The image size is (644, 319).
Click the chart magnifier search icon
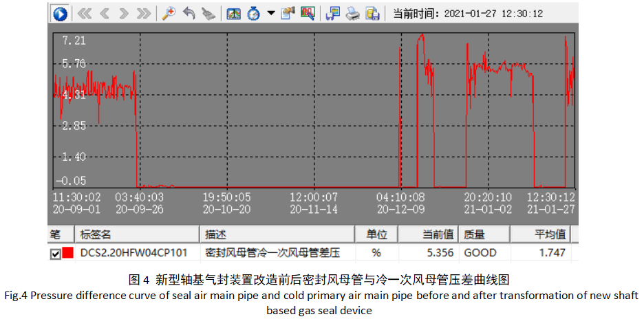[307, 13]
